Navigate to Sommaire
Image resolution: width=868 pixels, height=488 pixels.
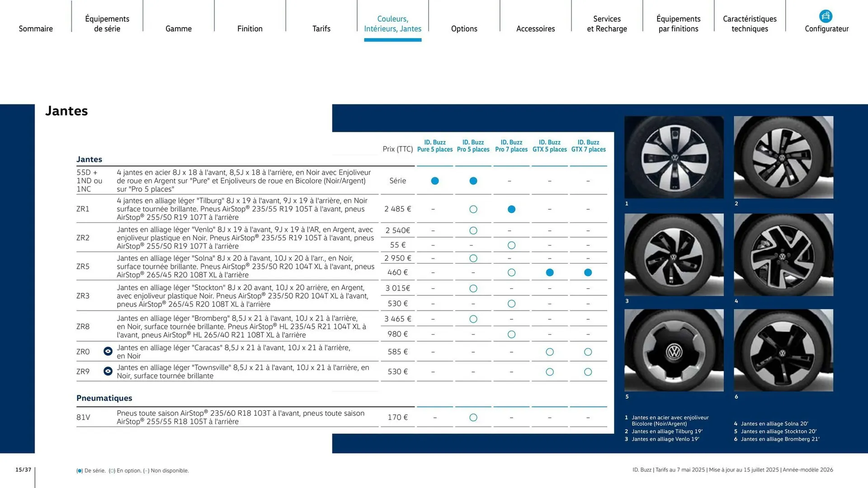(36, 28)
